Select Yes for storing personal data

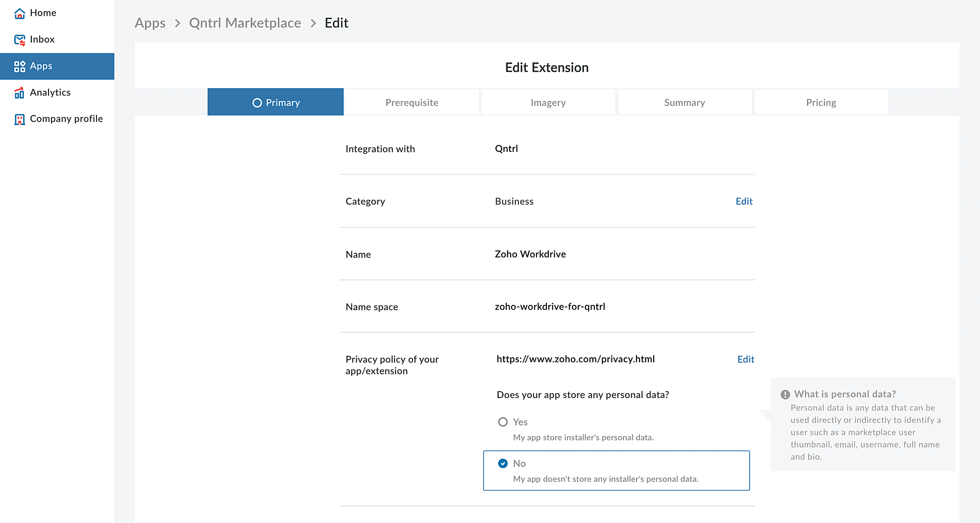tap(503, 422)
